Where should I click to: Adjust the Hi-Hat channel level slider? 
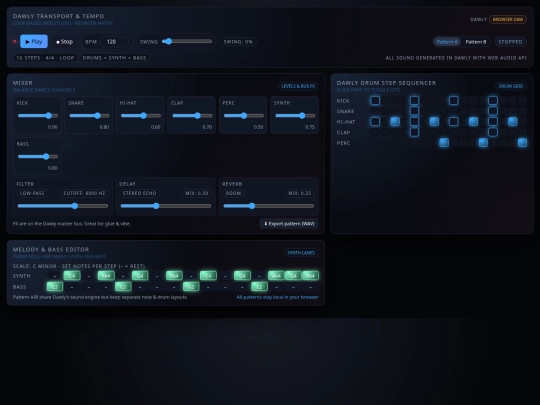click(141, 116)
